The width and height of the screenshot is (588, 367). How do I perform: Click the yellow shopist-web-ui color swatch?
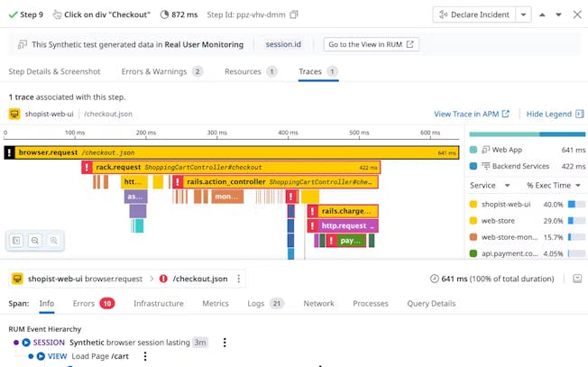pos(474,205)
